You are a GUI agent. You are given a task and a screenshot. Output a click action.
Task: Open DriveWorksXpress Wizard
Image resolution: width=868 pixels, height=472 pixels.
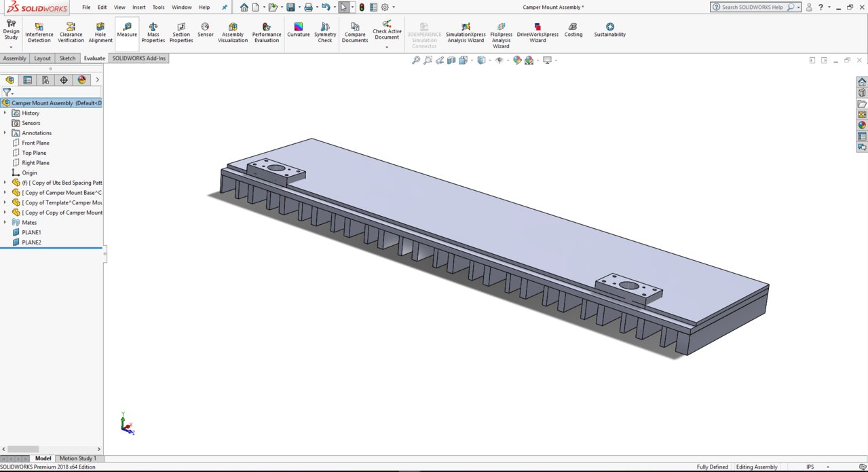[537, 34]
